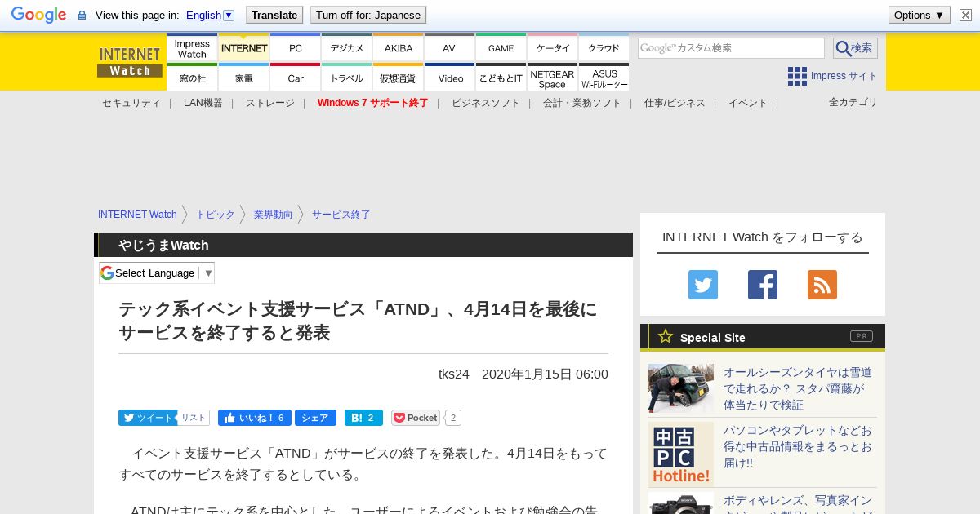Viewport: 980px width, 514px height.
Task: Open オールシーズンタイヤ article link
Action: [x=798, y=388]
